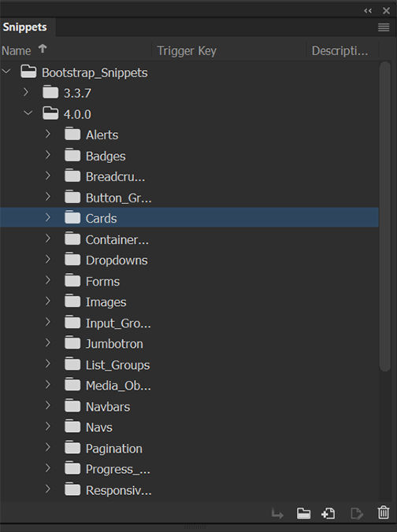
Task: Sort by the Name column header
Action: 17,51
